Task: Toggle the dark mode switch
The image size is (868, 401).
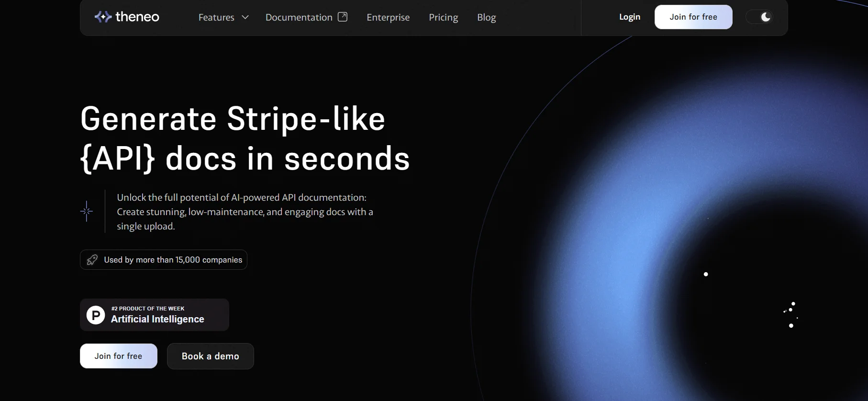Action: point(759,17)
